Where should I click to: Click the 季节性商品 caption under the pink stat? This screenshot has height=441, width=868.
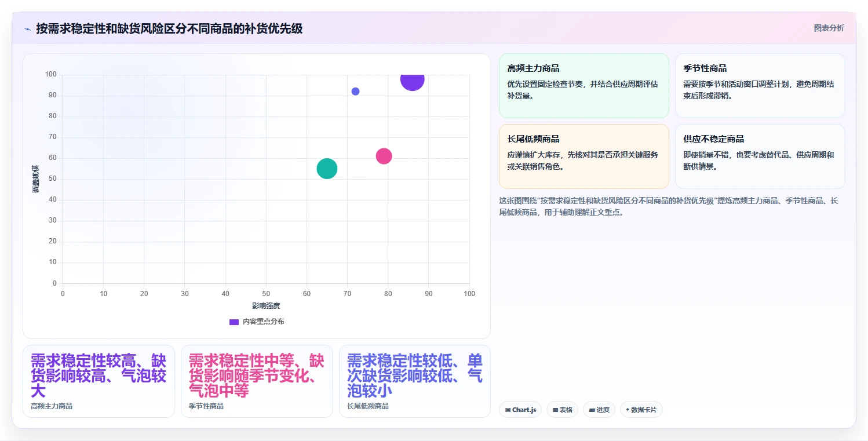[x=206, y=406]
